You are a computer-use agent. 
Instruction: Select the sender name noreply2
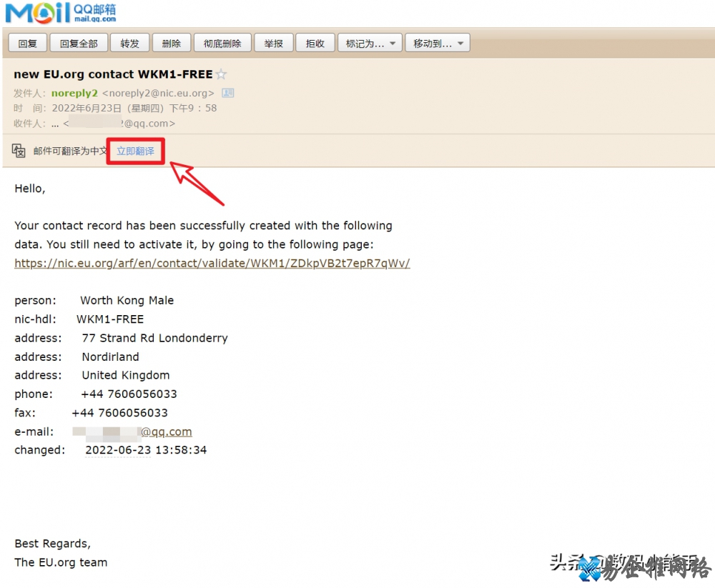[74, 93]
